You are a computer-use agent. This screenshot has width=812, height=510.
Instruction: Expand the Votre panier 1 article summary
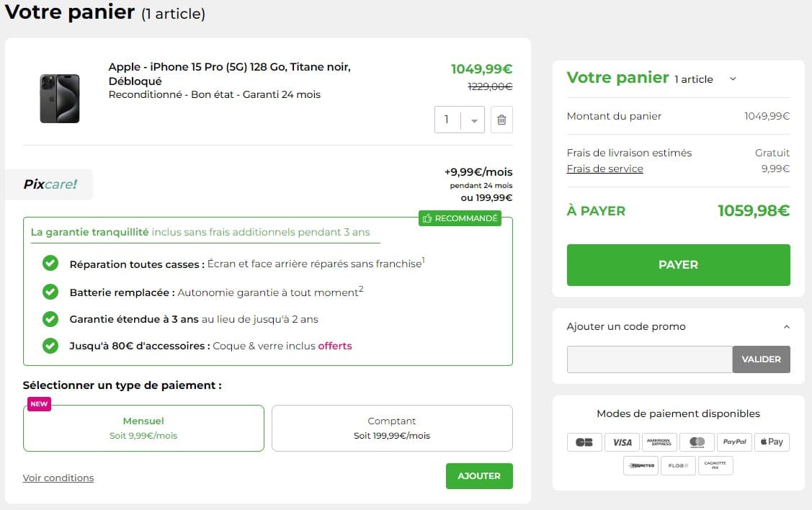(733, 79)
